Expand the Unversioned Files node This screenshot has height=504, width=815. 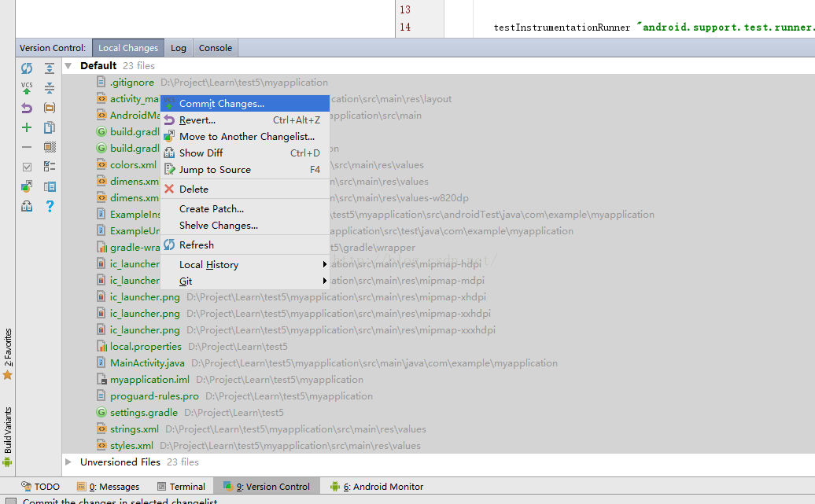(x=68, y=462)
